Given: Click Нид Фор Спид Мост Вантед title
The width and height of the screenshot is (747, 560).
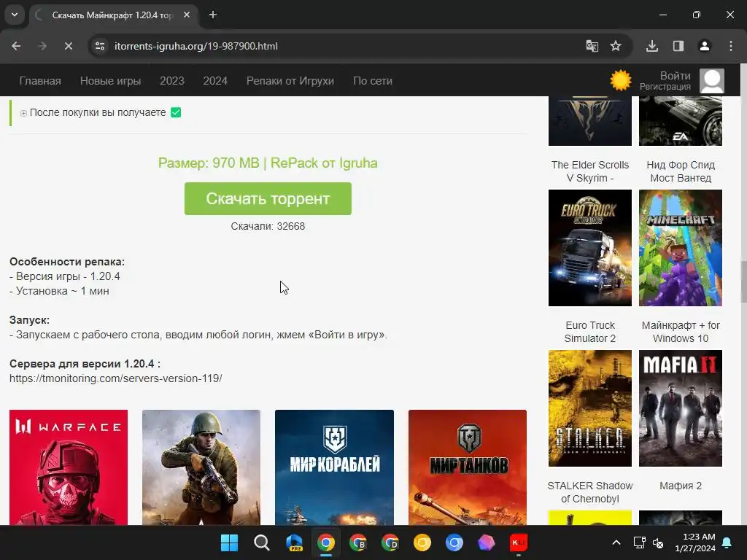Looking at the screenshot, I should [681, 171].
